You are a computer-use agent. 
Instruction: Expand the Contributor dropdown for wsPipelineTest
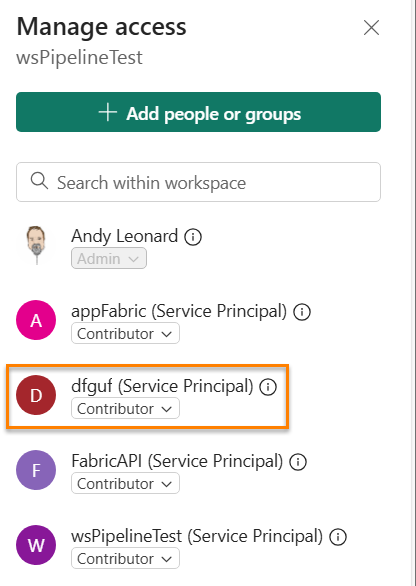(125, 559)
